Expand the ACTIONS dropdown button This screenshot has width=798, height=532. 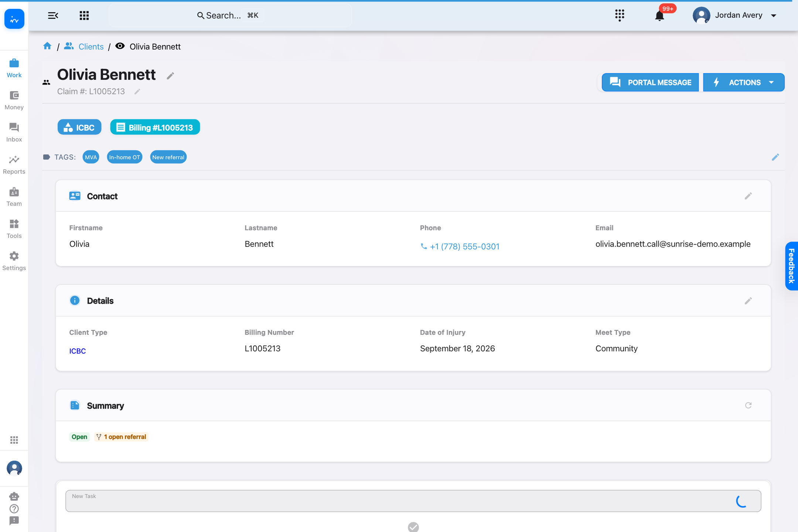point(744,82)
